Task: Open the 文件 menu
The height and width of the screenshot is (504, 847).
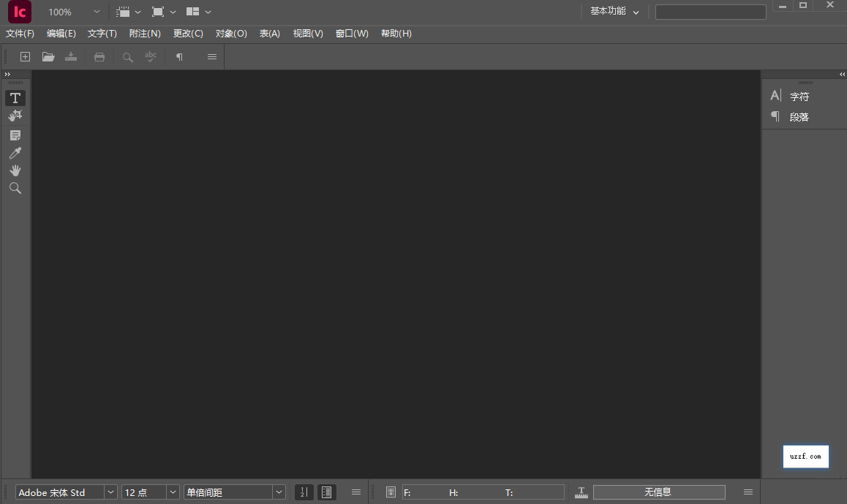Action: tap(19, 33)
